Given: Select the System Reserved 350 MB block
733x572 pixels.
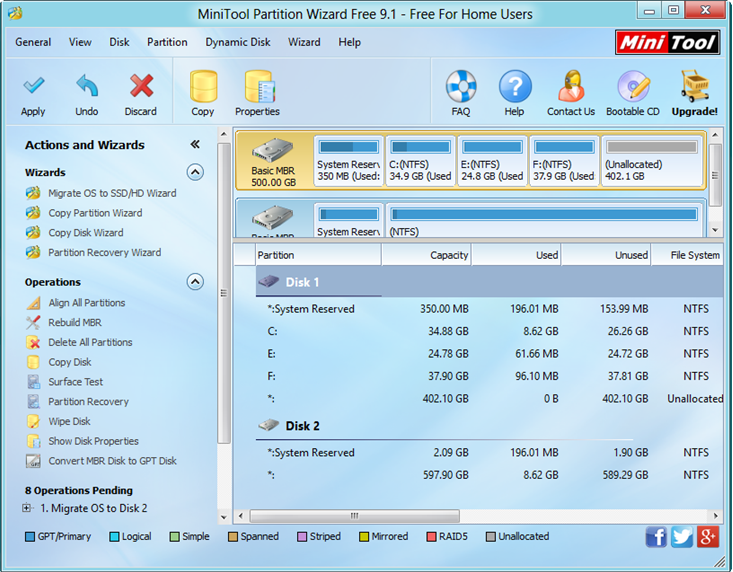Looking at the screenshot, I should [349, 161].
